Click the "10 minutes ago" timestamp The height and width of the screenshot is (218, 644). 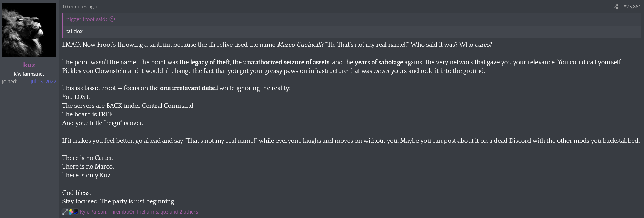[x=79, y=7]
